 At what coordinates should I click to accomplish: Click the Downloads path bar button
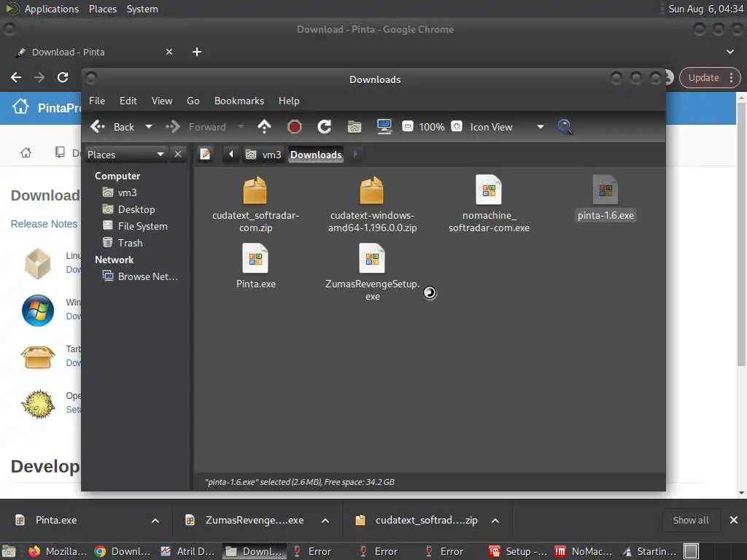click(x=316, y=155)
